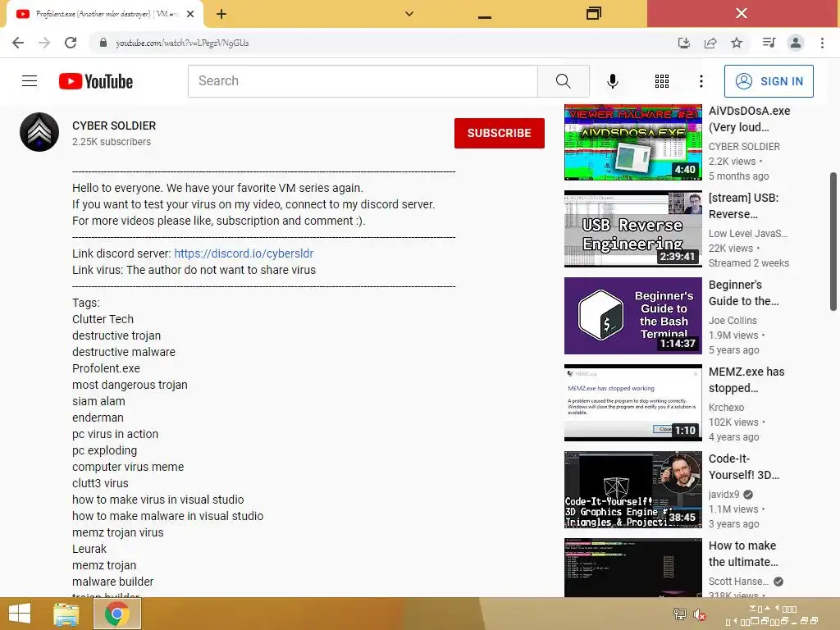Open YouTube settings three-dot menu

point(701,81)
